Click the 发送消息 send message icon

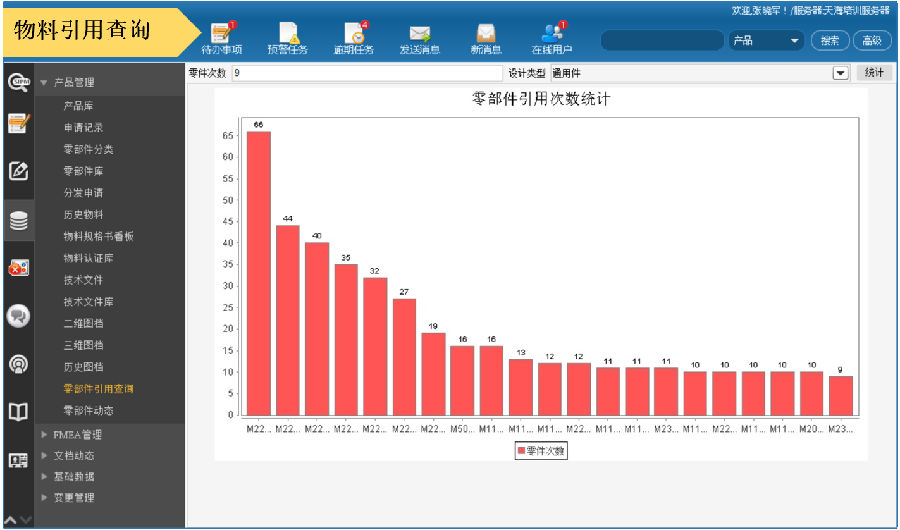(x=419, y=37)
